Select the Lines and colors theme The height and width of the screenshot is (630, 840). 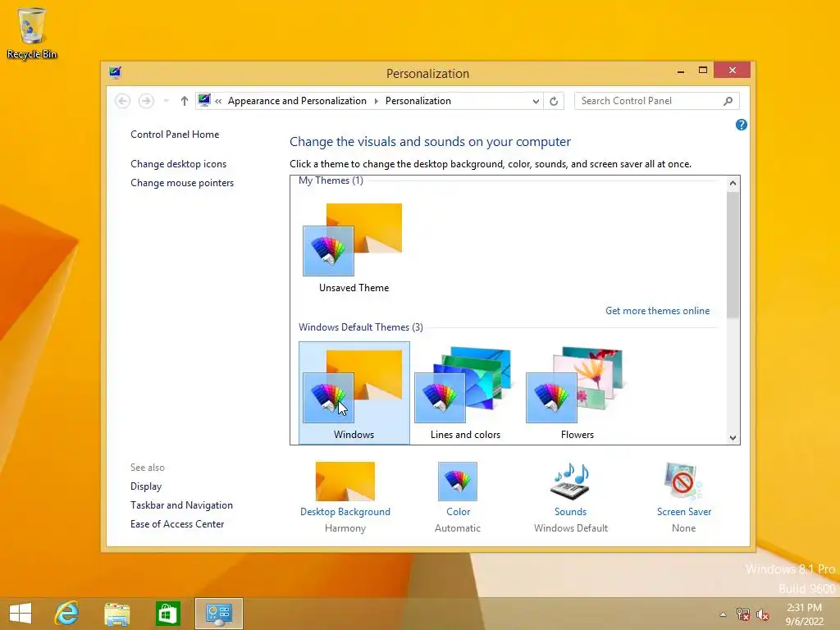tap(466, 393)
